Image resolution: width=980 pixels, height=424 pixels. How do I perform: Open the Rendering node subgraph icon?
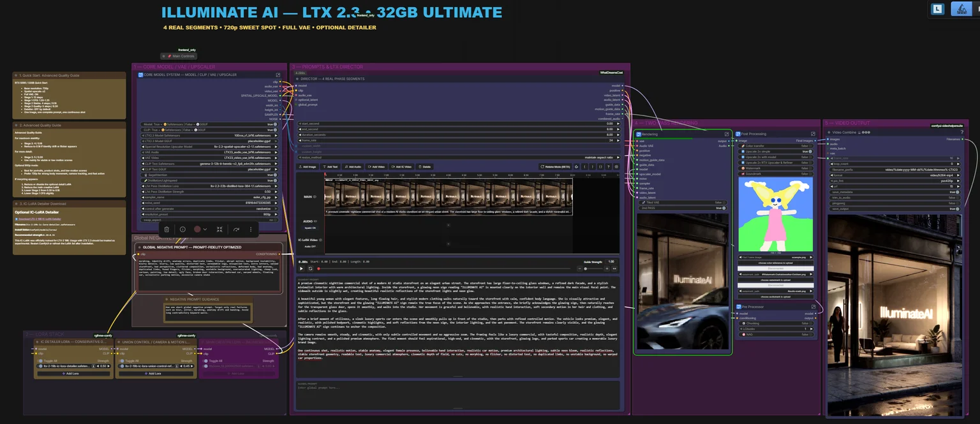pos(727,134)
